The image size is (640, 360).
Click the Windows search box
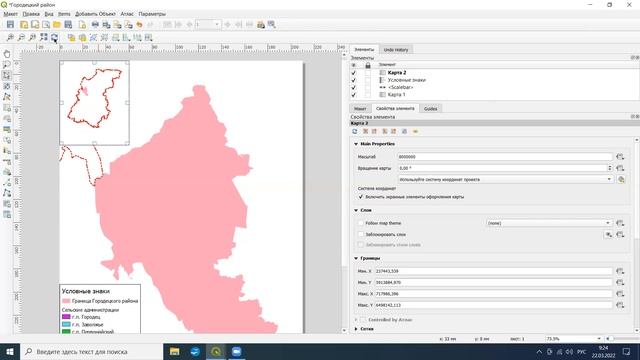coord(91,351)
